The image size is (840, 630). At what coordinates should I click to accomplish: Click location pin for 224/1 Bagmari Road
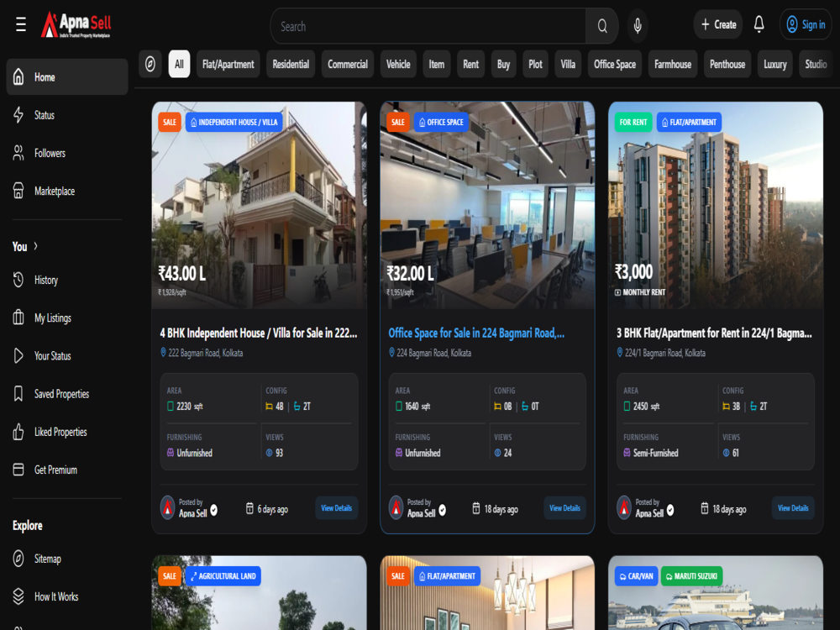pos(620,353)
